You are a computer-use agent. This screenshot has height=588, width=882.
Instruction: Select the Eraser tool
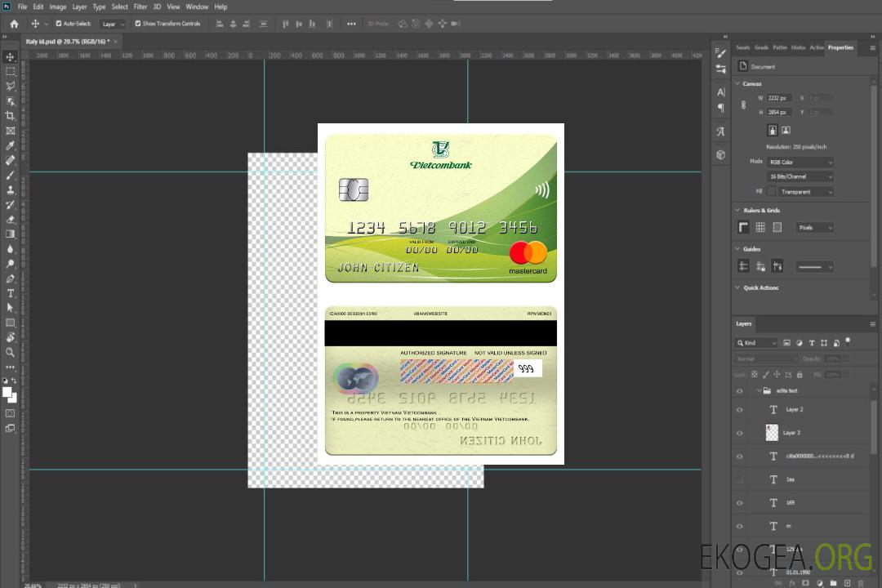pos(10,220)
